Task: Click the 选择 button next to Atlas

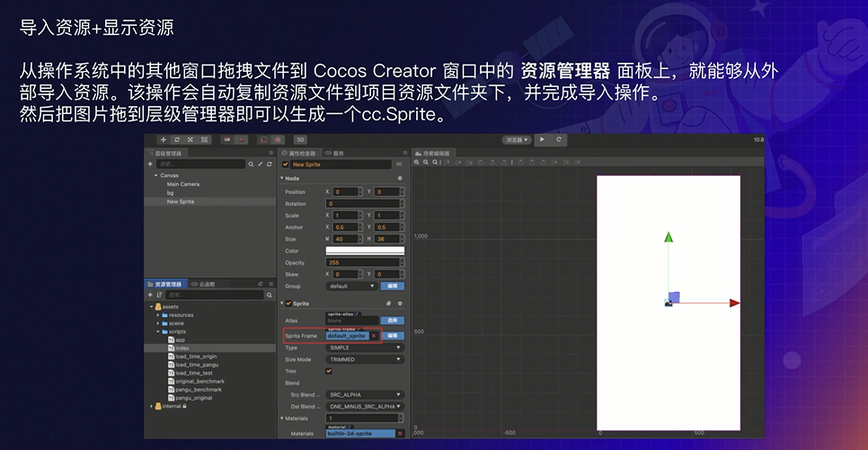Action: tap(393, 321)
